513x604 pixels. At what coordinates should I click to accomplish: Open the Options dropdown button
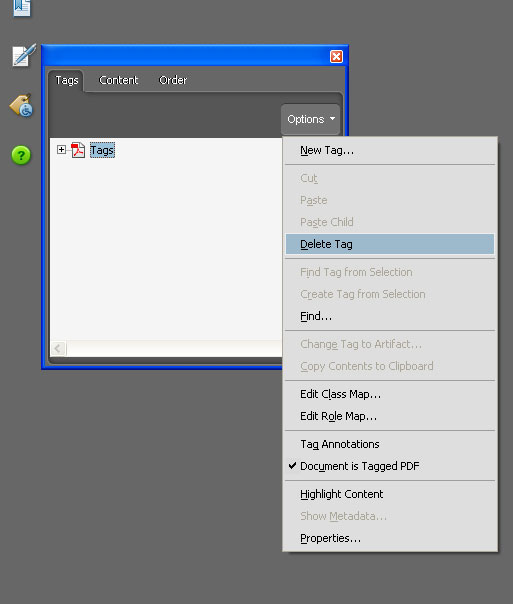pyautogui.click(x=311, y=119)
